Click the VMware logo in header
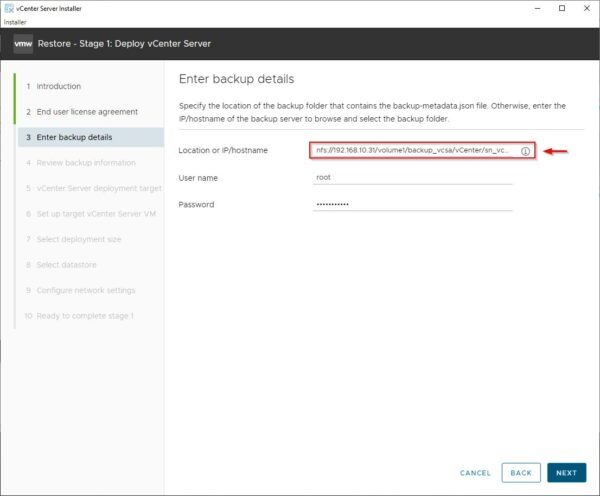This screenshot has height=496, width=600. 23,44
